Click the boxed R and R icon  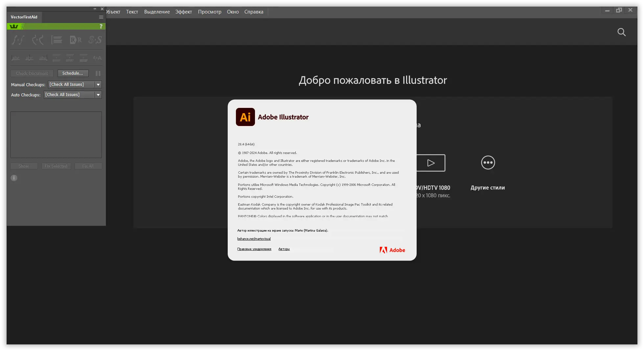point(76,40)
